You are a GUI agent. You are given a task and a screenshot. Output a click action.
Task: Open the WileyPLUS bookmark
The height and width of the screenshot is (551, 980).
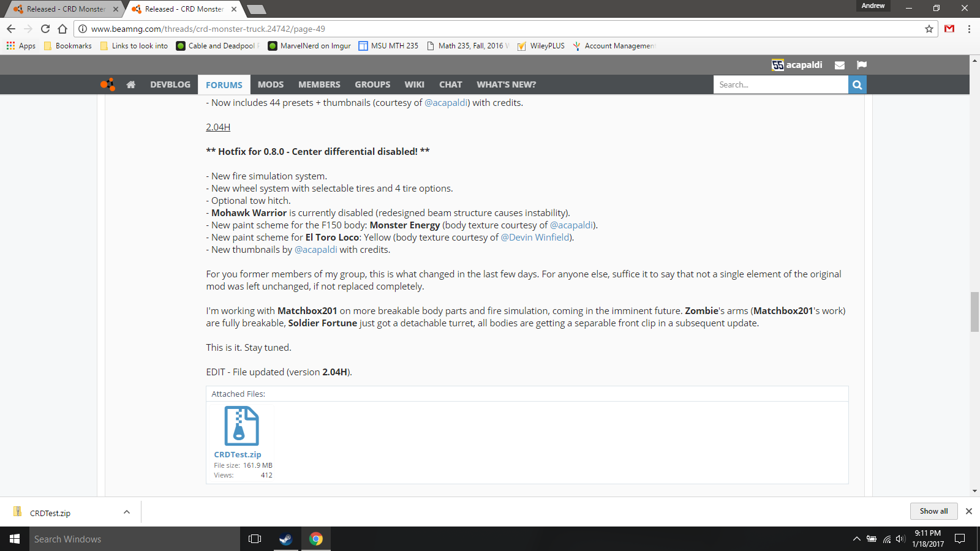[x=541, y=46]
